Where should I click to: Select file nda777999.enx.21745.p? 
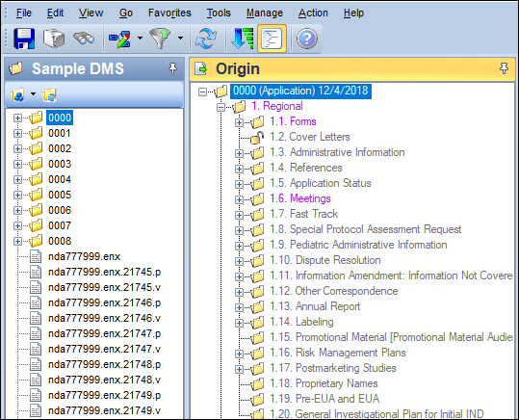click(x=104, y=272)
